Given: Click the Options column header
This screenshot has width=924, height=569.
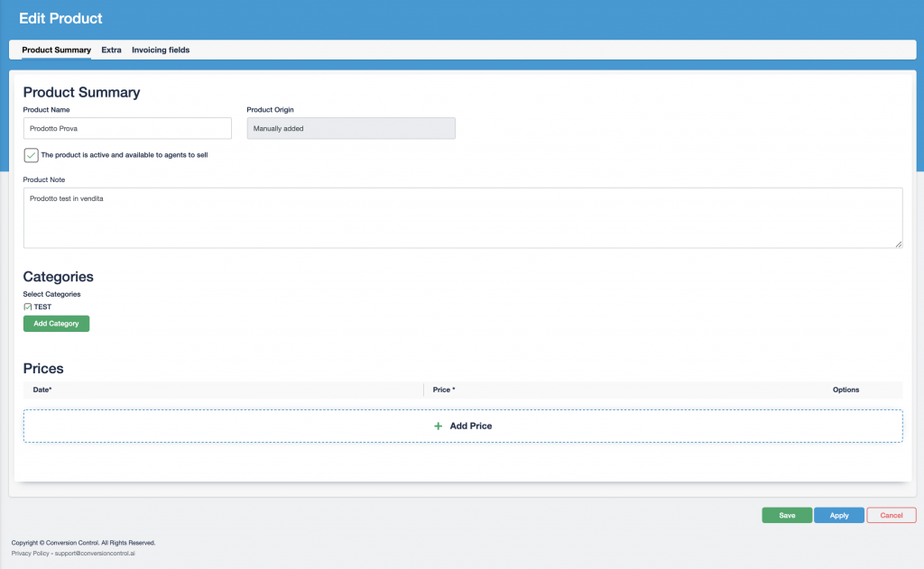Looking at the screenshot, I should click(x=845, y=390).
